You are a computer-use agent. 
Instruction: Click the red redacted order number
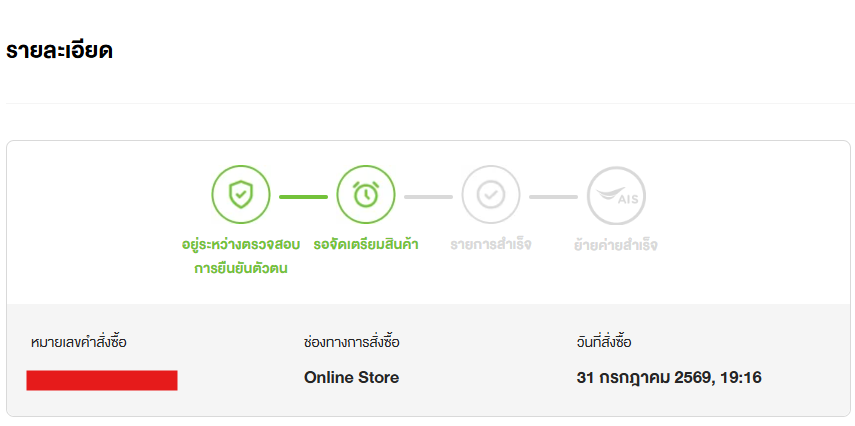pos(102,380)
